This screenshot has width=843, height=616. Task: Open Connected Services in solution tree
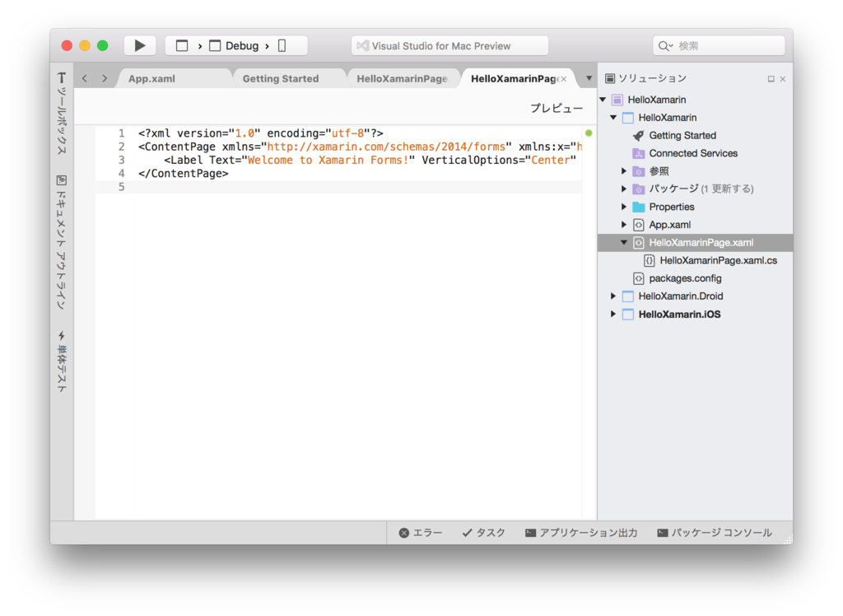pyautogui.click(x=693, y=153)
